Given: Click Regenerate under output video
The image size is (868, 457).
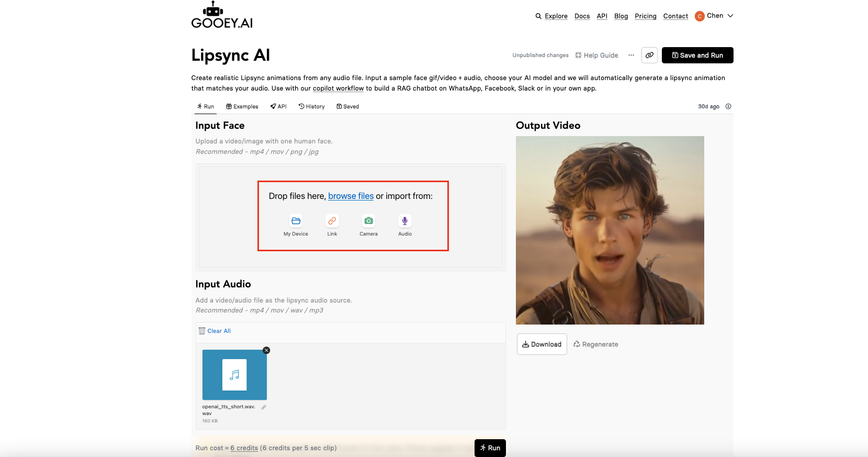Looking at the screenshot, I should pos(596,344).
